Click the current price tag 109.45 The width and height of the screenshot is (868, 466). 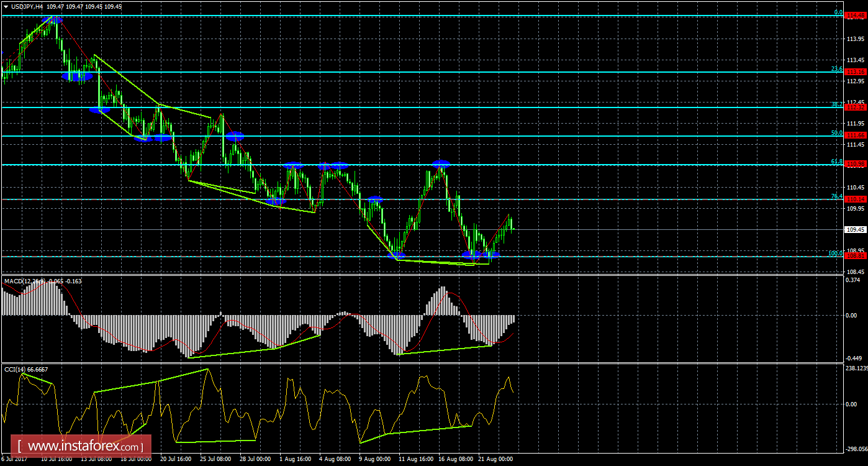coord(855,229)
